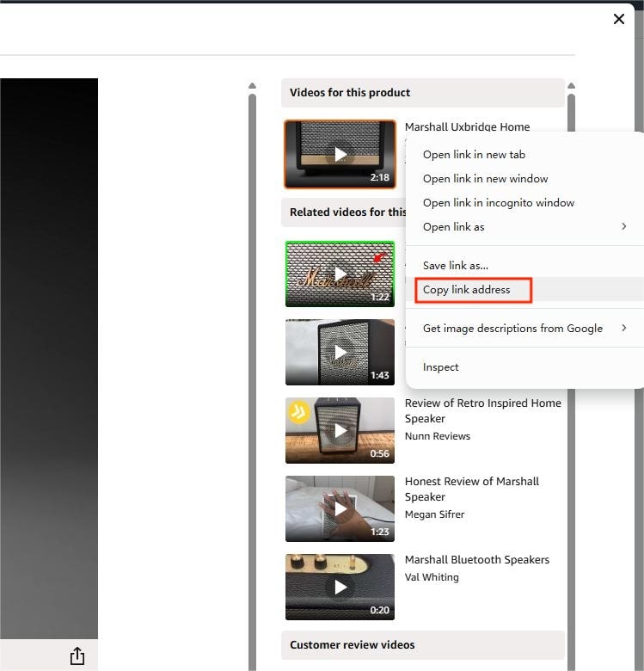Click Nunn Reviews author name
Image resolution: width=644 pixels, height=671 pixels.
point(438,436)
